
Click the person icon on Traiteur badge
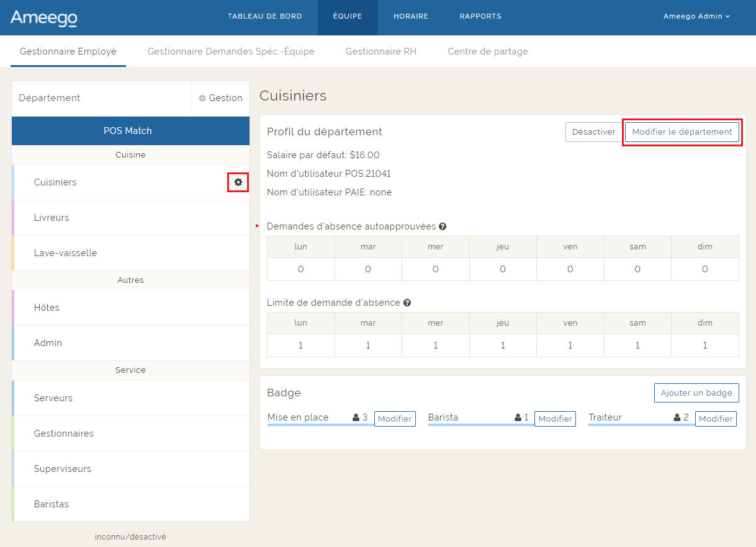click(677, 418)
